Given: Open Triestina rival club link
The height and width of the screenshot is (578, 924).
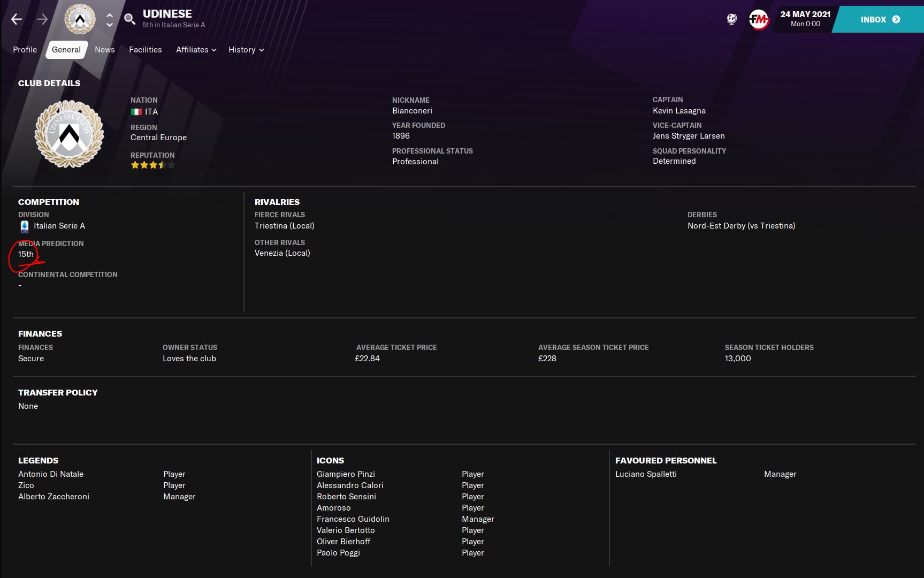Looking at the screenshot, I should coord(284,226).
